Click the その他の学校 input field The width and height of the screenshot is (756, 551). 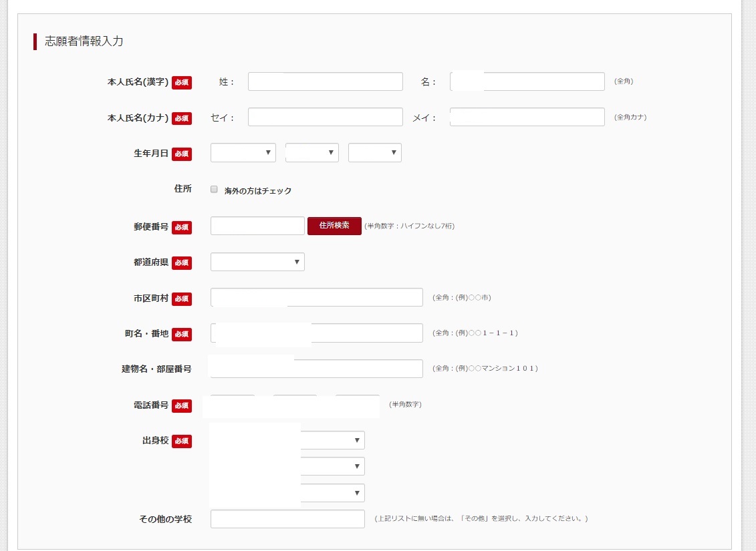pyautogui.click(x=287, y=519)
